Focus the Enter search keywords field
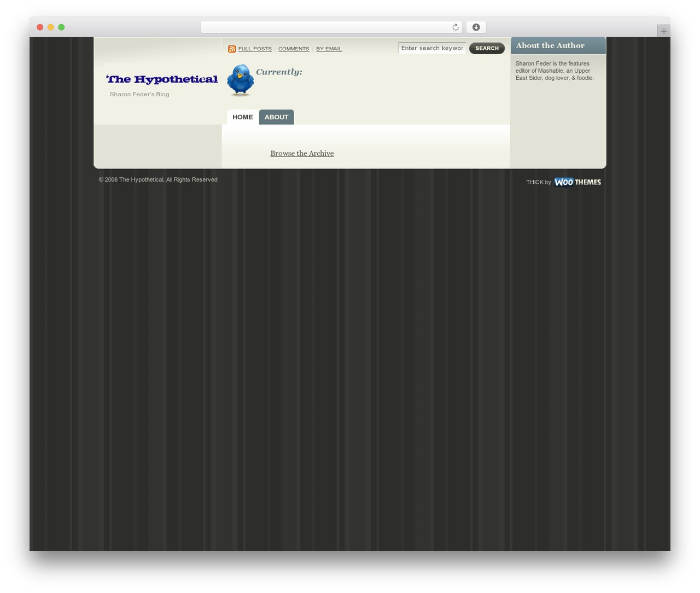 click(432, 48)
